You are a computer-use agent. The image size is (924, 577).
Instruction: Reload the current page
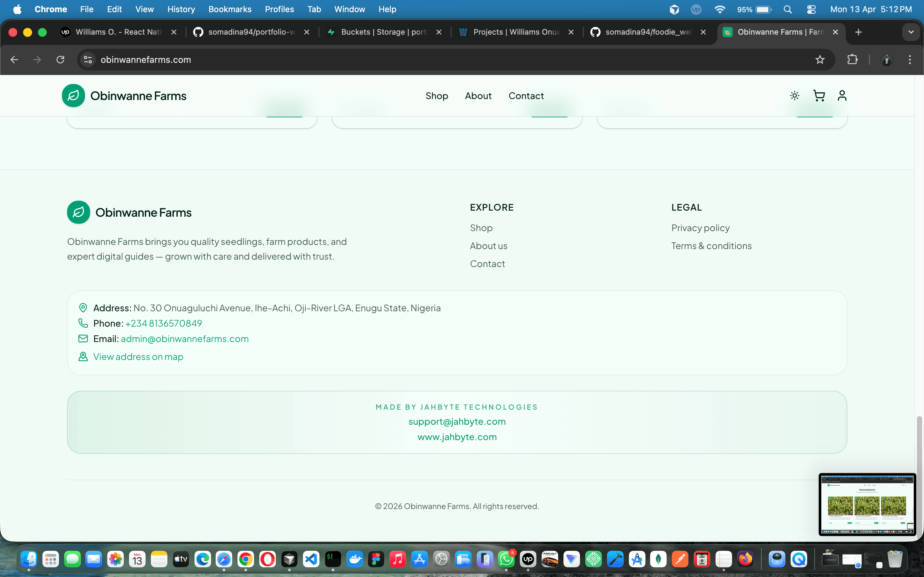pyautogui.click(x=60, y=60)
